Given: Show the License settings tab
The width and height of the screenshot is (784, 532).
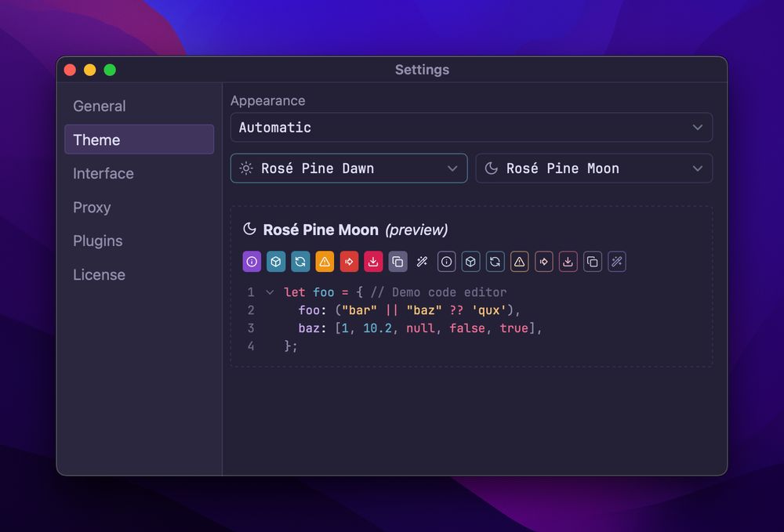Looking at the screenshot, I should click(139, 274).
